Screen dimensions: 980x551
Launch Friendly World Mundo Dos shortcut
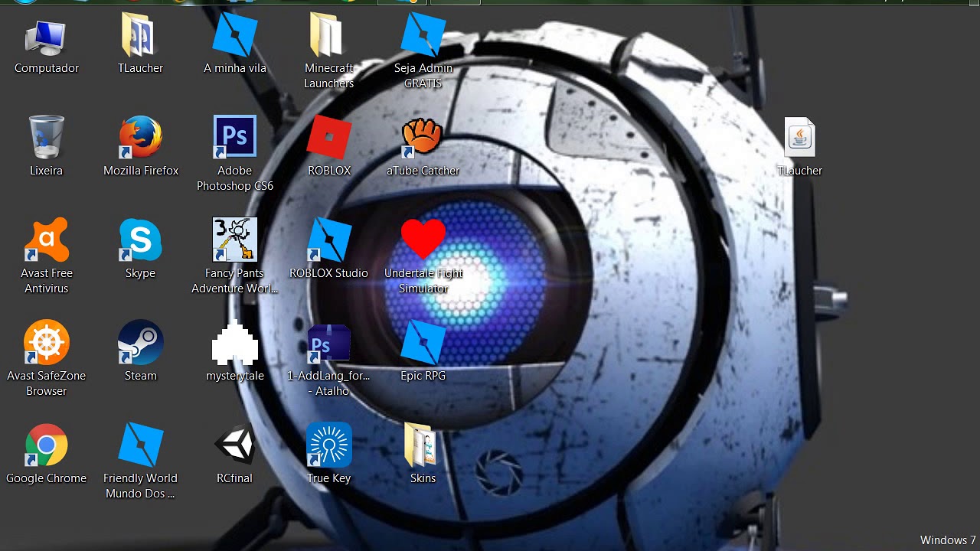pos(141,445)
